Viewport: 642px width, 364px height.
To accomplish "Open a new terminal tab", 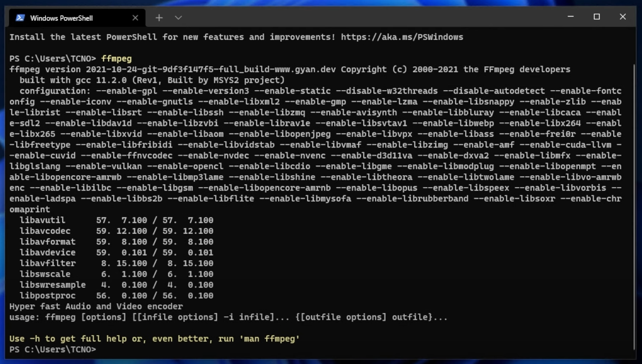I will click(x=159, y=18).
